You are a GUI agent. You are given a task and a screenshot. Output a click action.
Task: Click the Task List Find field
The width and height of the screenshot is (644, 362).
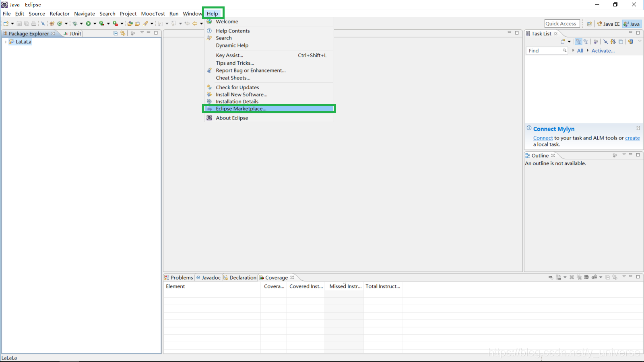pos(547,51)
